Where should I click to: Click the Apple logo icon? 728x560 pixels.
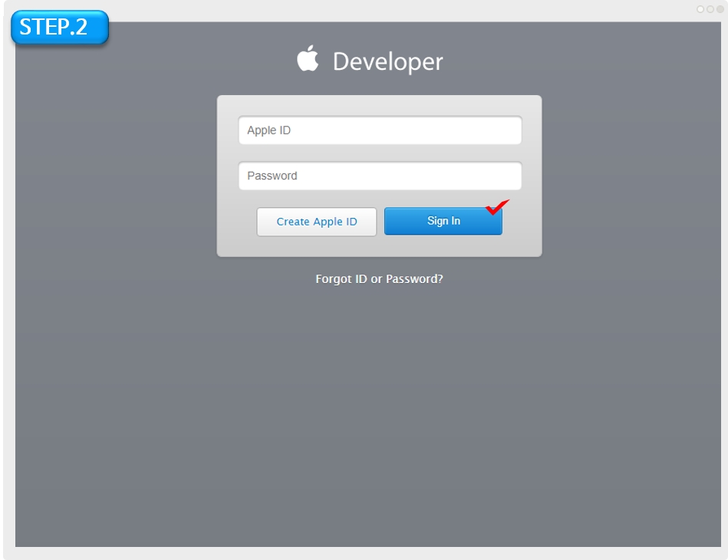(x=308, y=59)
